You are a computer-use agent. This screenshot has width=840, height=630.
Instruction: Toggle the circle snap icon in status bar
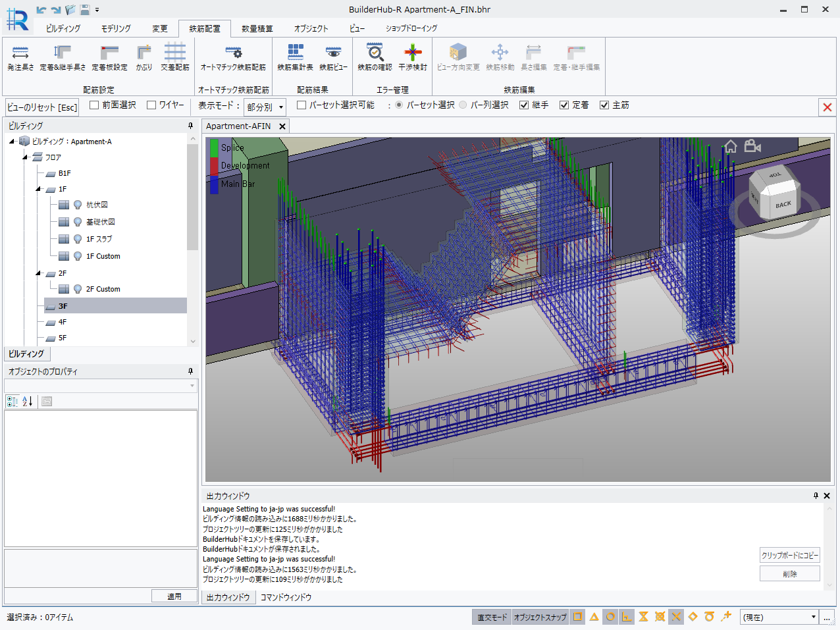point(610,617)
